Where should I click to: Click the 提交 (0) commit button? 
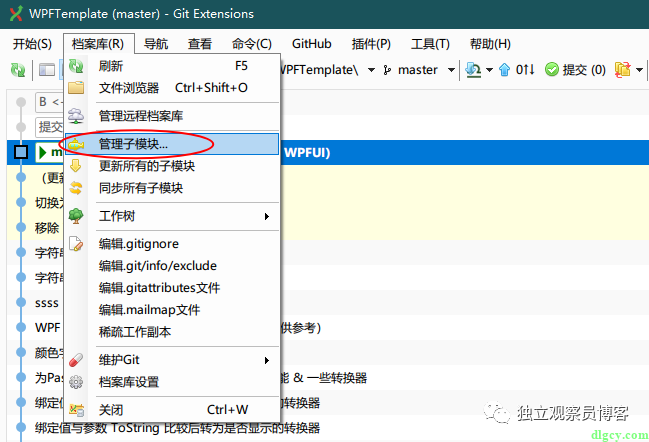click(575, 70)
